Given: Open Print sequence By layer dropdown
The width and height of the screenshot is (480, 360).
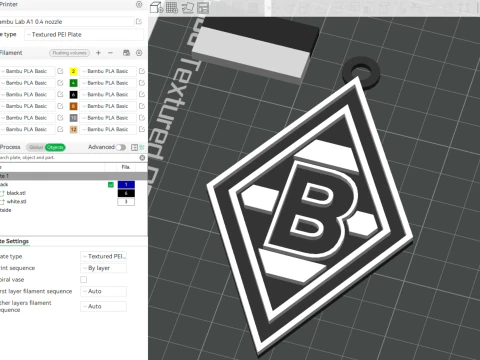Looking at the screenshot, I should [104, 268].
